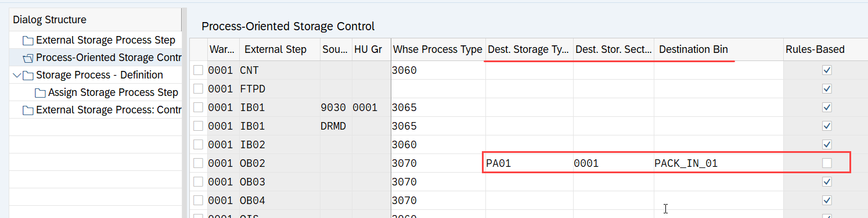Click the Warehouse column header
This screenshot has width=868, height=218.
tap(223, 49)
